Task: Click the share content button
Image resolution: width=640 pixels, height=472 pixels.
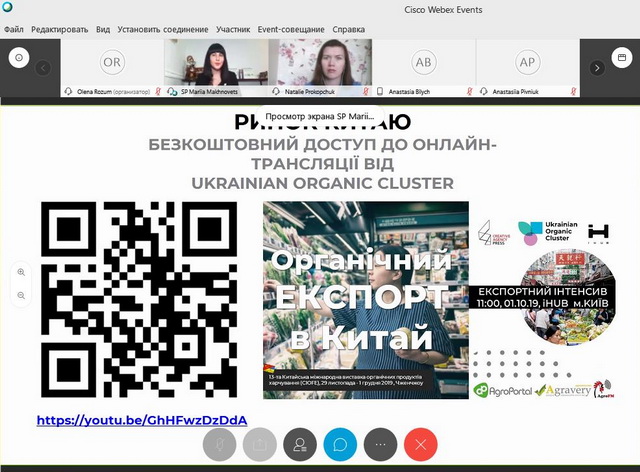Action: click(260, 444)
